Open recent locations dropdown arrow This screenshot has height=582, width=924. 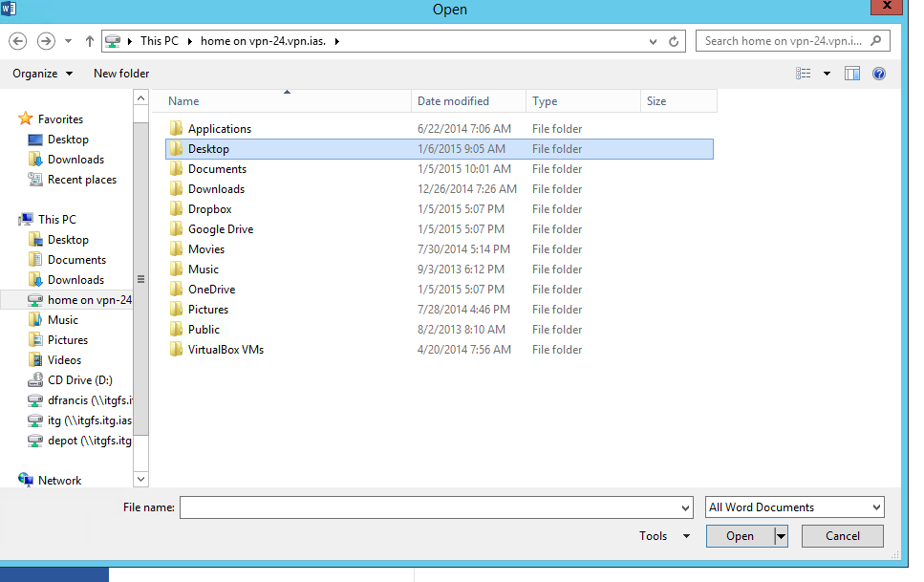[x=69, y=41]
